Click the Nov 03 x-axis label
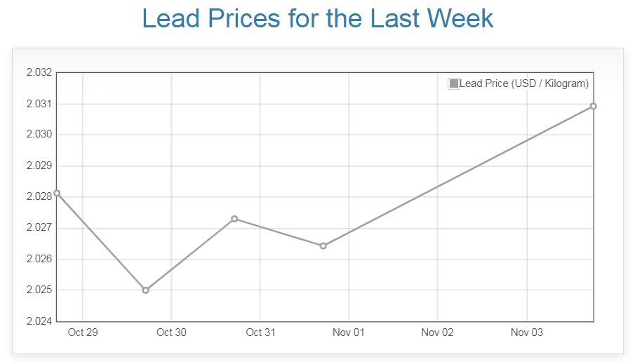 [526, 332]
